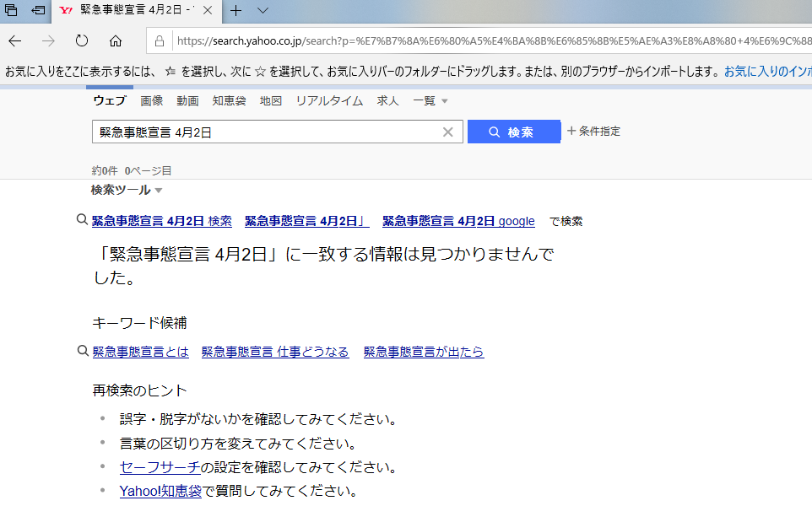Viewport: 812px width, 506px height.
Task: Switch to the 画像 search tab
Action: (151, 101)
